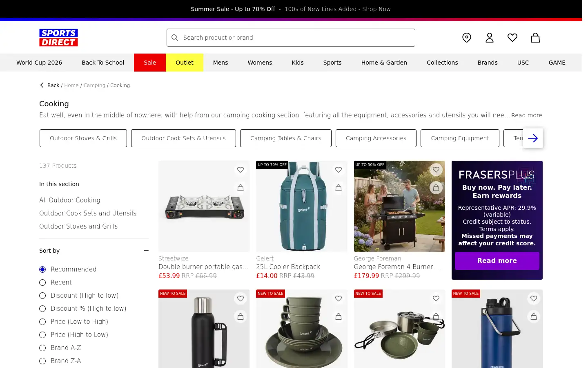Click Outdoor Stoves & Grills chip
Screen dimensions: 588x368
83,138
